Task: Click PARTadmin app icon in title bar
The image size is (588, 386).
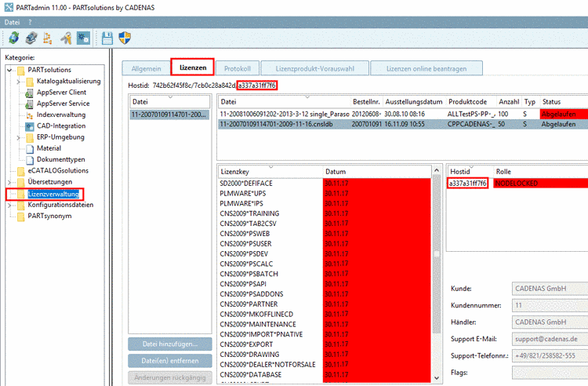Action: click(x=9, y=7)
